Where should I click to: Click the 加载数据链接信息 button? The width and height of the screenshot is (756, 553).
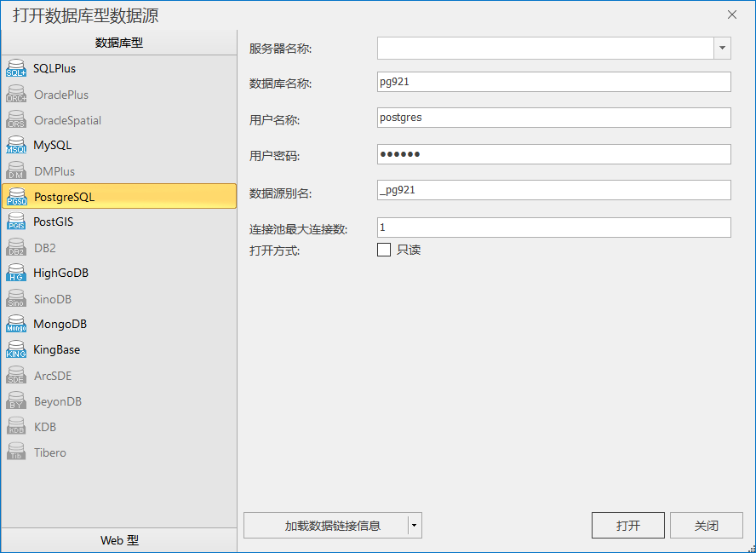click(x=326, y=526)
